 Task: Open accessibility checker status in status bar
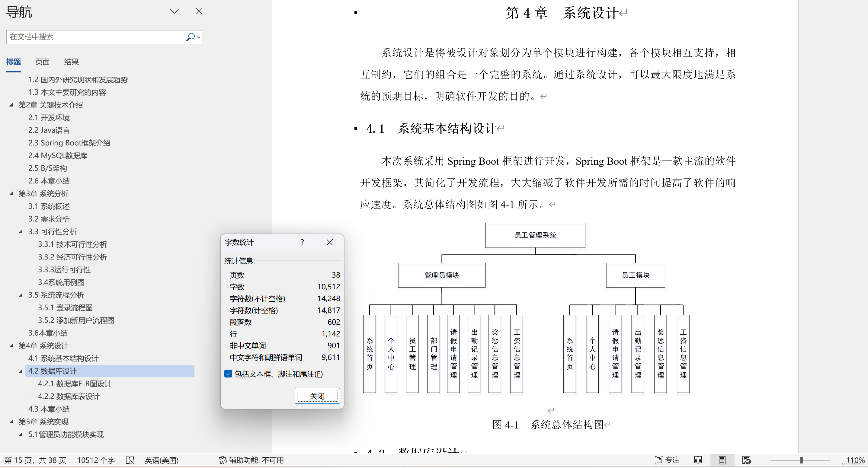251,460
